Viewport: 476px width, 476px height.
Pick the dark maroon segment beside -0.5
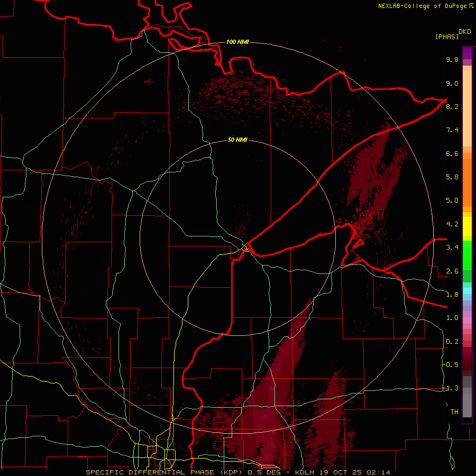(467, 364)
